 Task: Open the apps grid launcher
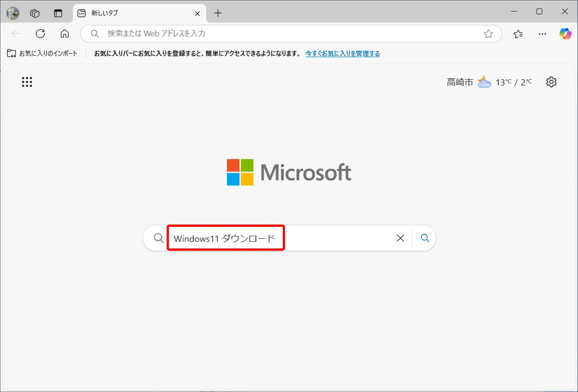click(x=27, y=82)
